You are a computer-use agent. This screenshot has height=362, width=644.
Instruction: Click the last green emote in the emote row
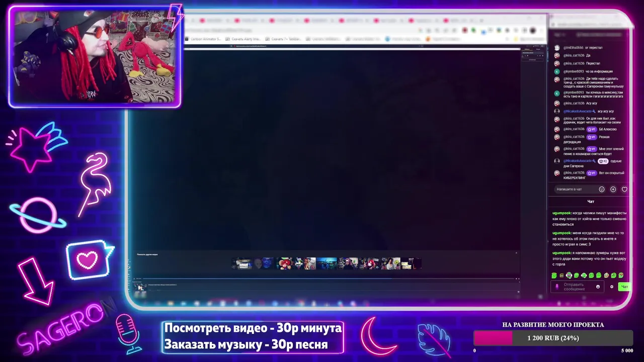click(621, 276)
